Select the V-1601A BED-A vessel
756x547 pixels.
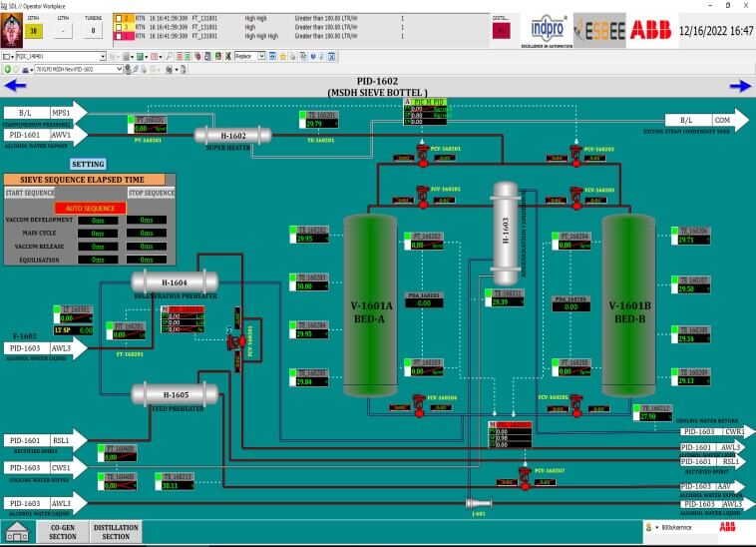(370, 305)
